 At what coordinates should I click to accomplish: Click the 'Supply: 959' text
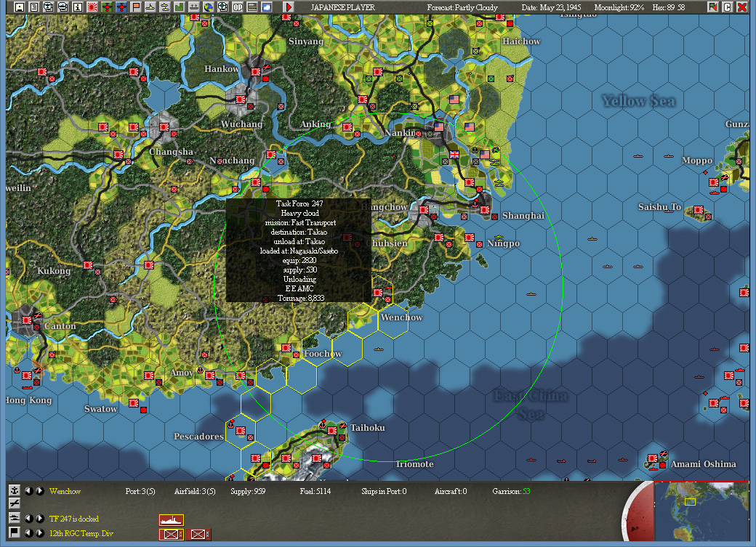click(x=248, y=491)
